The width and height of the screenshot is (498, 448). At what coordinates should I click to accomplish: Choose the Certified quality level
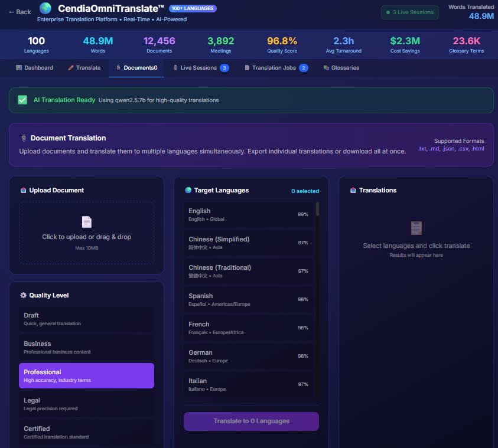pos(86,432)
